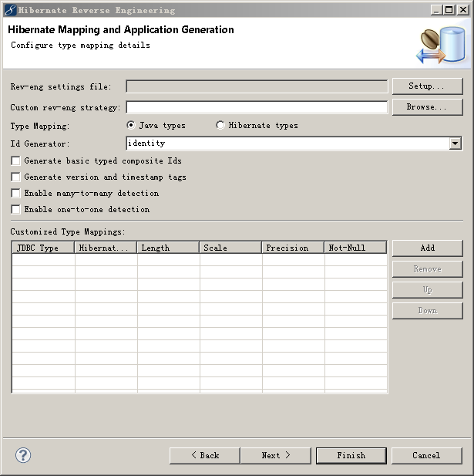Enable Generate basic typed composite Ids
This screenshot has width=474, height=476.
16,161
